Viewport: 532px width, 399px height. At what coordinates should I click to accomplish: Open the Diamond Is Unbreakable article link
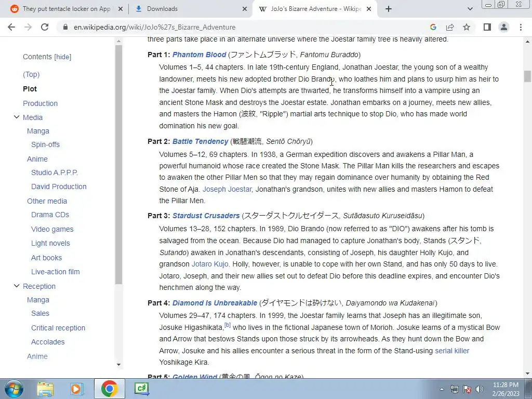tap(215, 303)
